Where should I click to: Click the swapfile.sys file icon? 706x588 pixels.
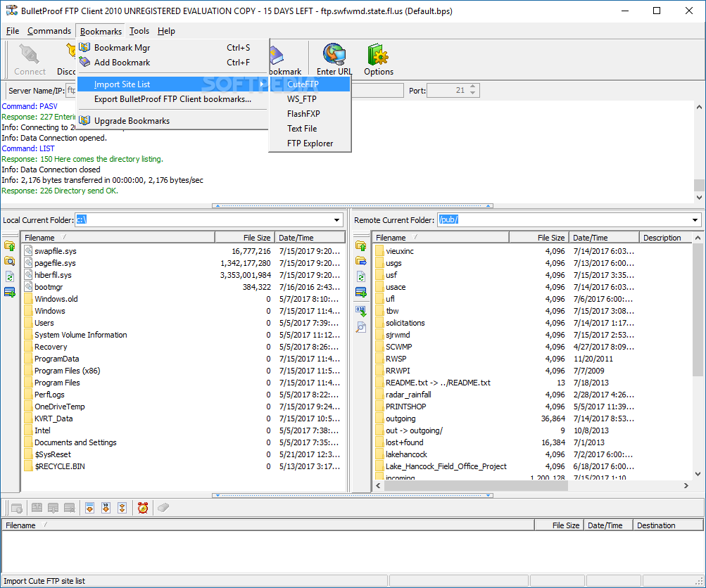point(28,250)
